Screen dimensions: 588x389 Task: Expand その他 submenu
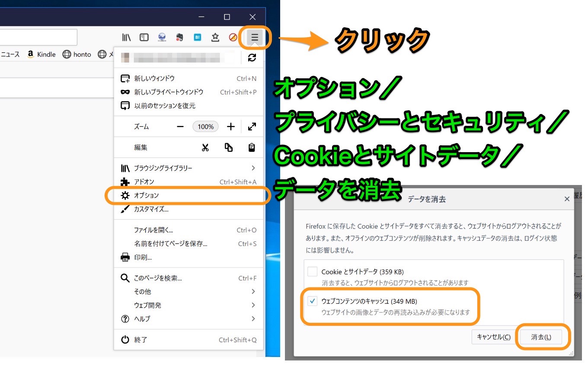189,292
